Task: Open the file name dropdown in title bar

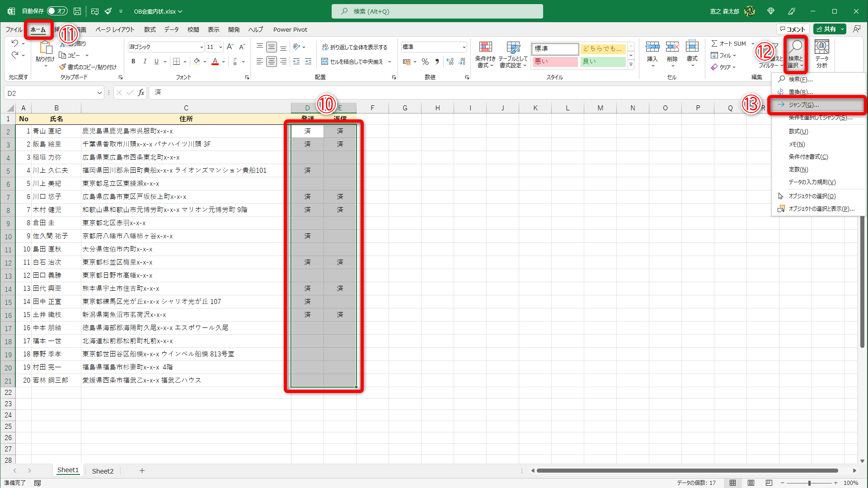Action: (x=180, y=11)
